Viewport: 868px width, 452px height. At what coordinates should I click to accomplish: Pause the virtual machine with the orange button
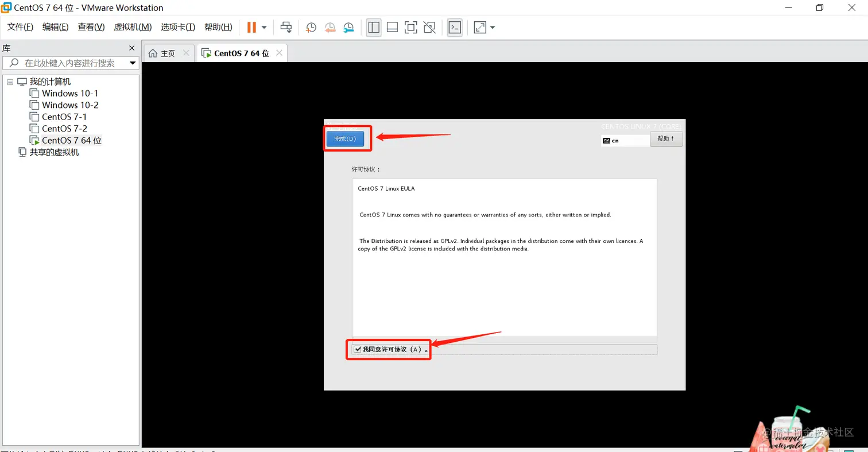[251, 27]
